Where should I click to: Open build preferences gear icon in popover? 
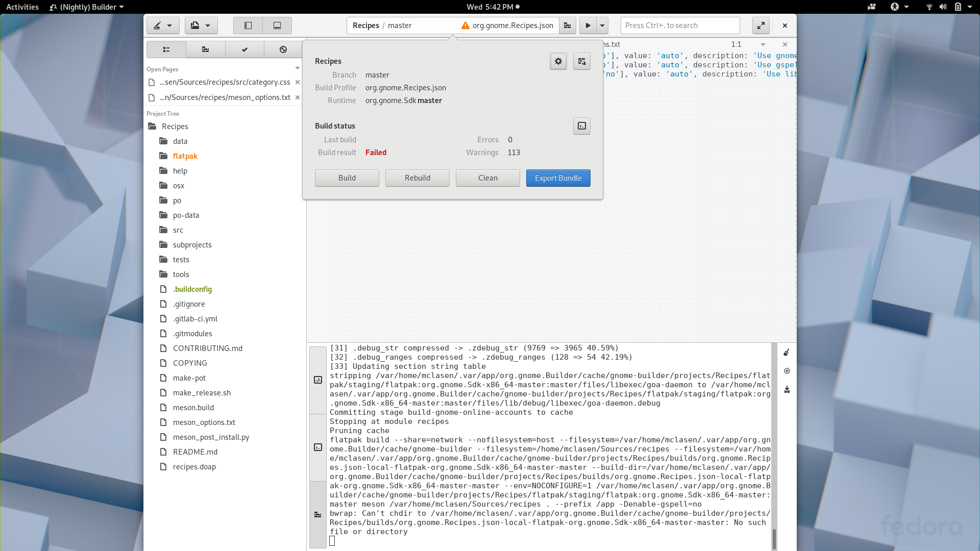tap(558, 61)
